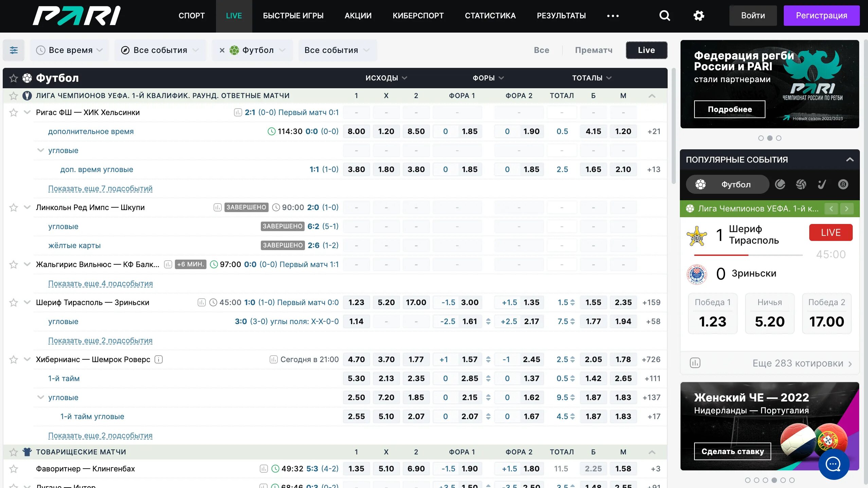Open statistics icon for Хиберрнианс match
The width and height of the screenshot is (868, 488).
273,359
